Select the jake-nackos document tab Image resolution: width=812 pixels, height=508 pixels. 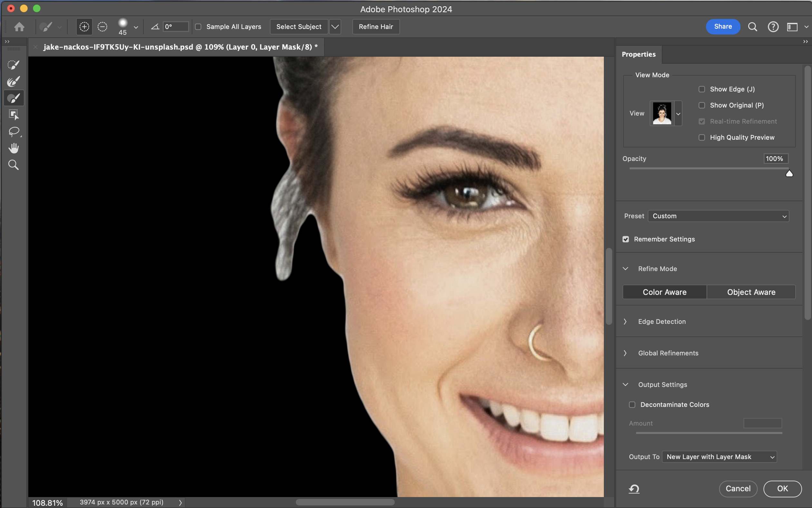pos(180,47)
